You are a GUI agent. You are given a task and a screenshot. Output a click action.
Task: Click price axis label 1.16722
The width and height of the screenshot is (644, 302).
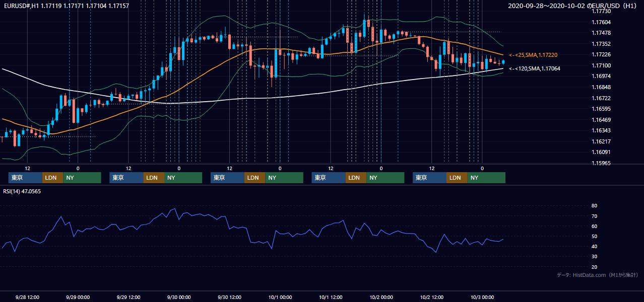(x=601, y=98)
